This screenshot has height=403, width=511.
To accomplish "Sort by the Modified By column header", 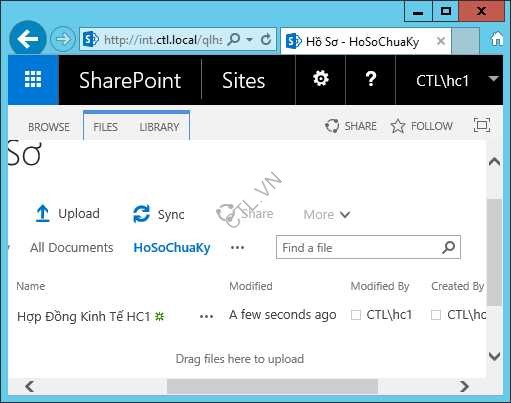I will click(380, 286).
